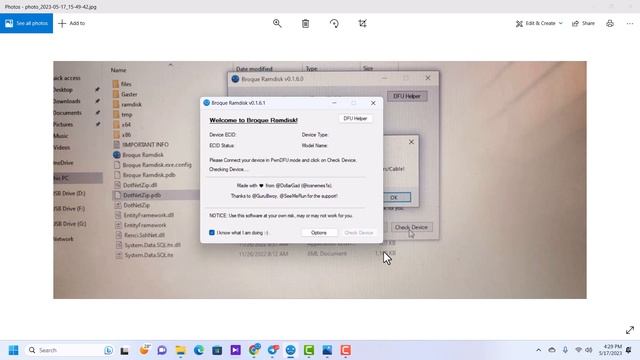Print the photo using printer icon

pyautogui.click(x=610, y=23)
